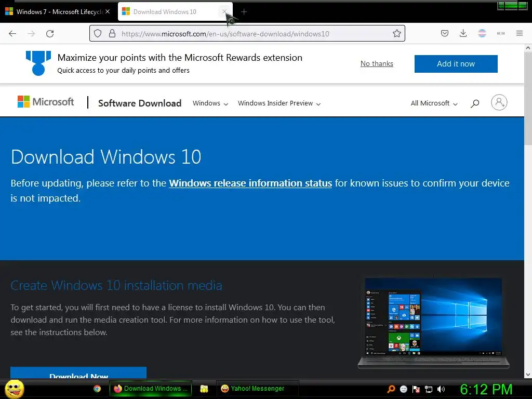
Task: Click the Download Windows 10 page title
Action: pyautogui.click(x=106, y=157)
